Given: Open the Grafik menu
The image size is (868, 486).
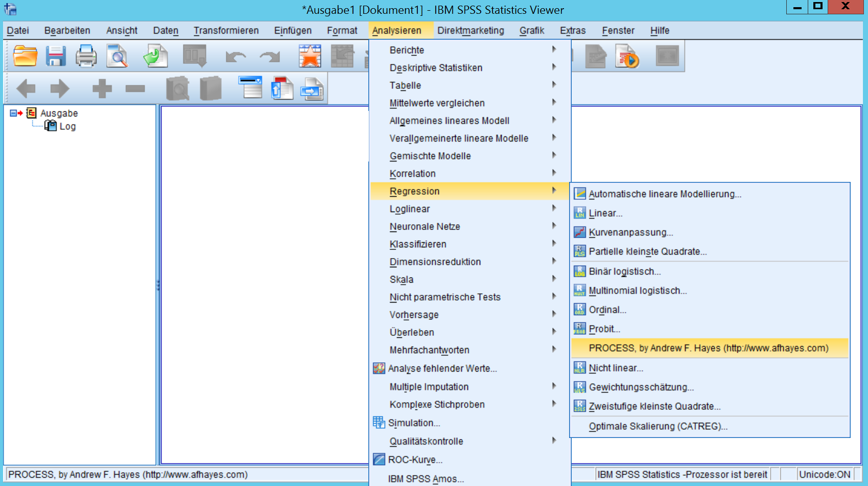Looking at the screenshot, I should (x=532, y=31).
